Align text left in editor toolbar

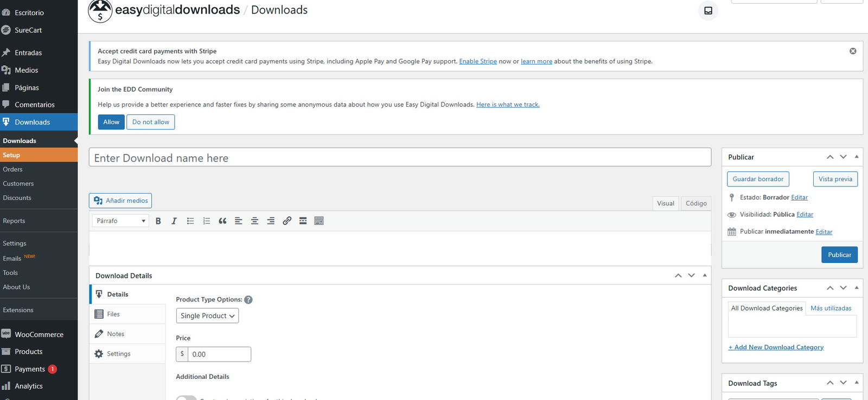click(x=238, y=221)
